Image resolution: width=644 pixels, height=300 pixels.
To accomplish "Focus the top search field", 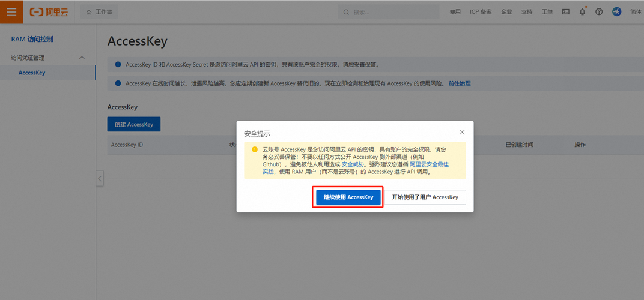I will (390, 13).
